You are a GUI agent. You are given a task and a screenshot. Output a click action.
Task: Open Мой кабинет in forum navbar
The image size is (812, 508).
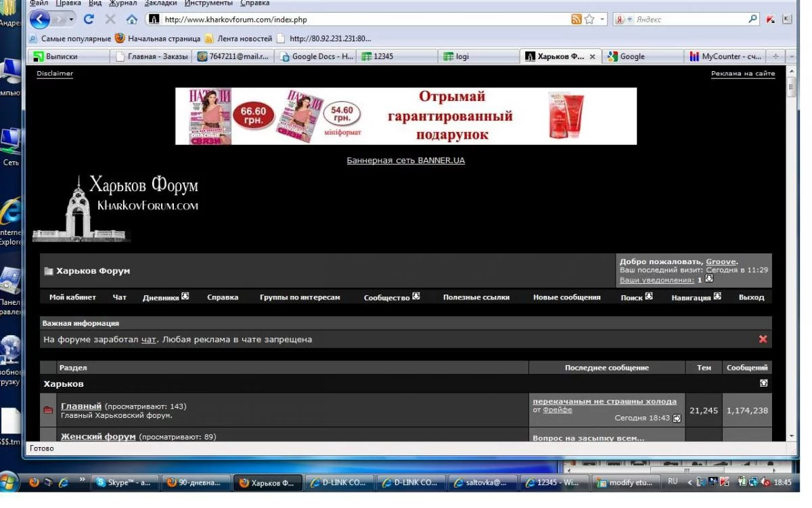pyautogui.click(x=72, y=297)
